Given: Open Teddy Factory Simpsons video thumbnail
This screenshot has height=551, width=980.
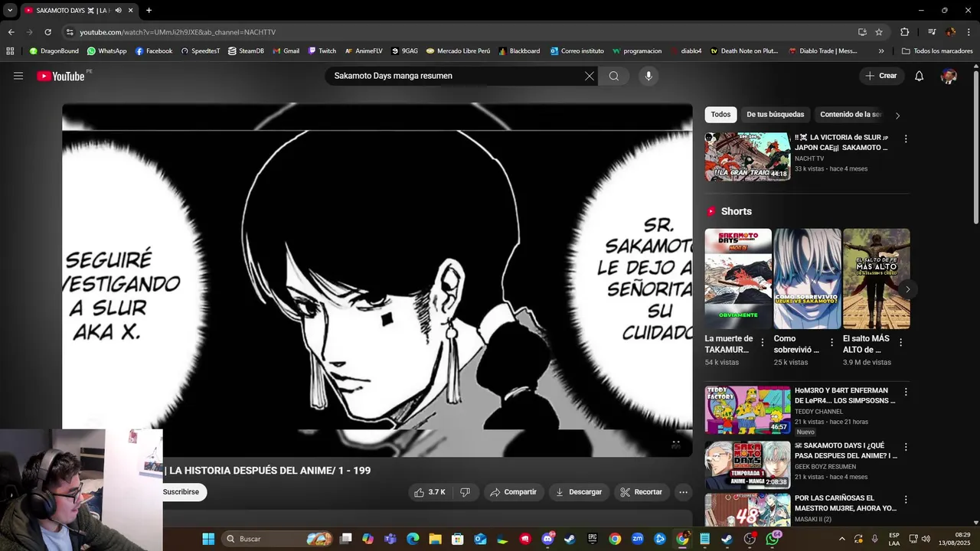Looking at the screenshot, I should pos(747,409).
